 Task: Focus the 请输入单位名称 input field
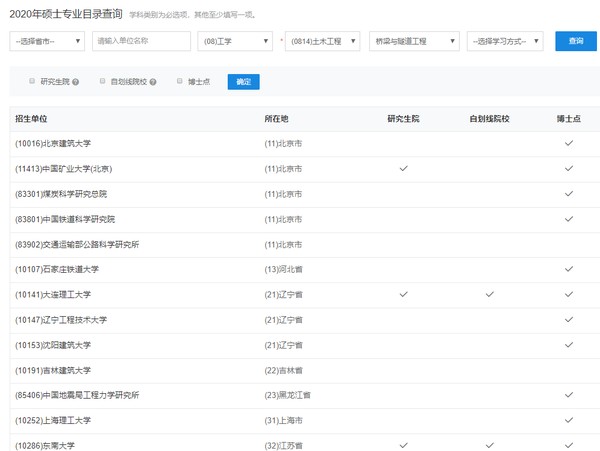[x=141, y=41]
